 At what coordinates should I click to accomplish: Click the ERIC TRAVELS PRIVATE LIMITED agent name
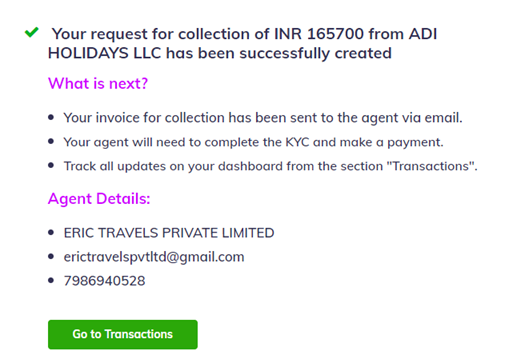click(x=169, y=233)
